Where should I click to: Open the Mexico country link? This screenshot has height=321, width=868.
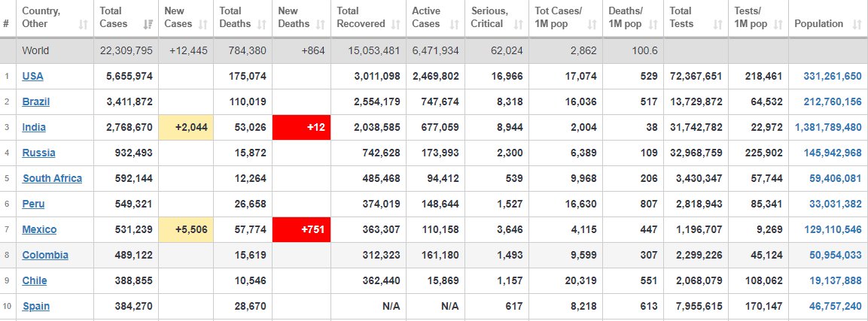click(39, 229)
